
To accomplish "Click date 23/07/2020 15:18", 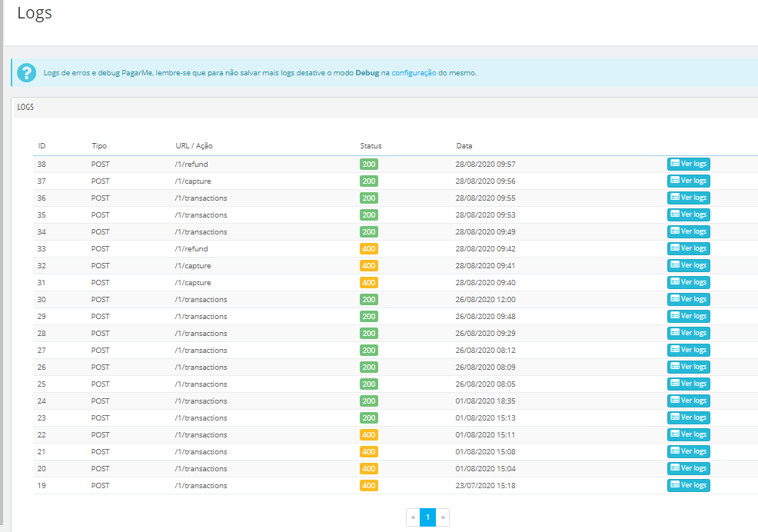I will click(485, 486).
